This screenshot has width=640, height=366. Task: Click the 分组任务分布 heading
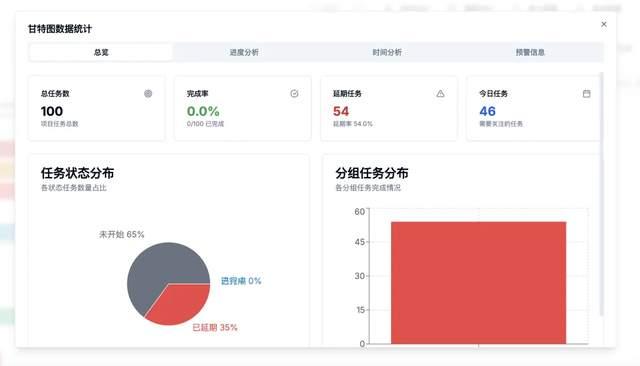pyautogui.click(x=372, y=173)
